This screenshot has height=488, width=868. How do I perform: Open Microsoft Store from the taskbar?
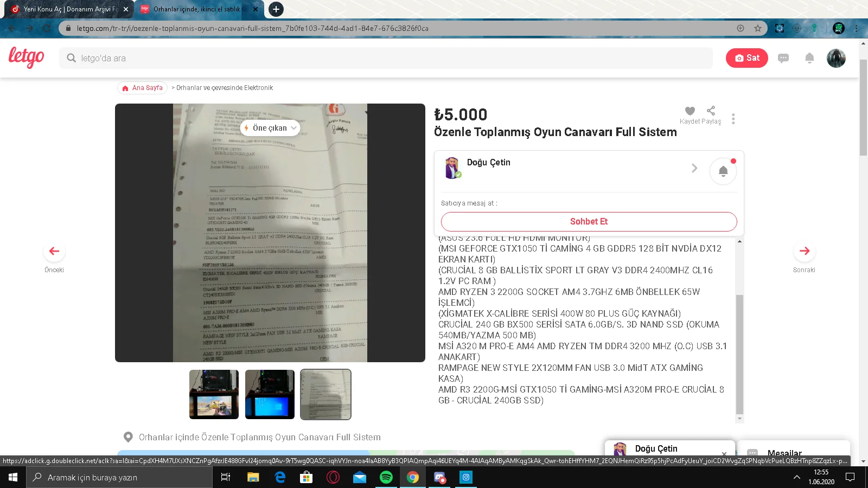307,477
